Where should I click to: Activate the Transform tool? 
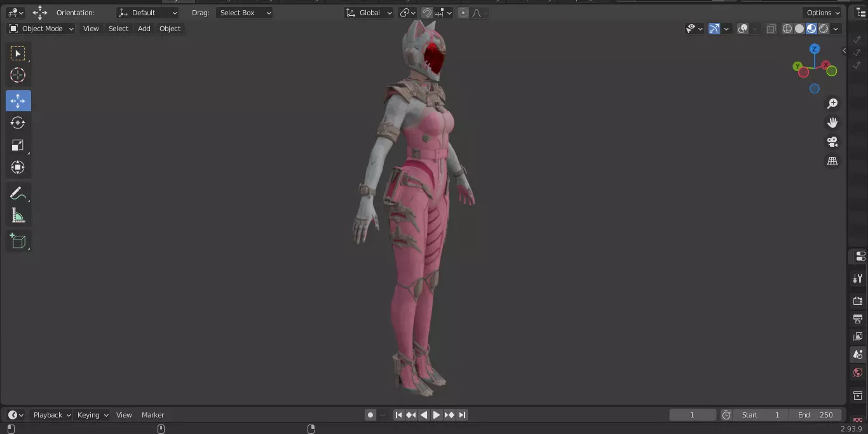[x=18, y=168]
